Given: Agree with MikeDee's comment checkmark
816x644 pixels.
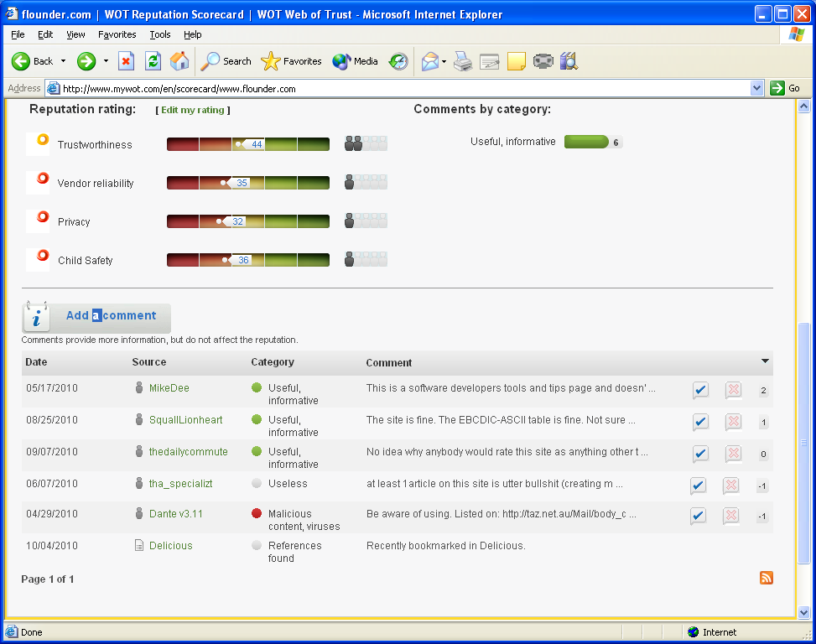Looking at the screenshot, I should pos(700,390).
